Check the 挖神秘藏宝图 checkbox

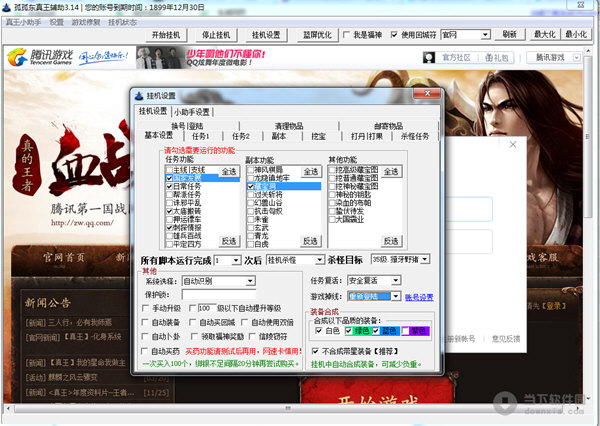tap(332, 186)
